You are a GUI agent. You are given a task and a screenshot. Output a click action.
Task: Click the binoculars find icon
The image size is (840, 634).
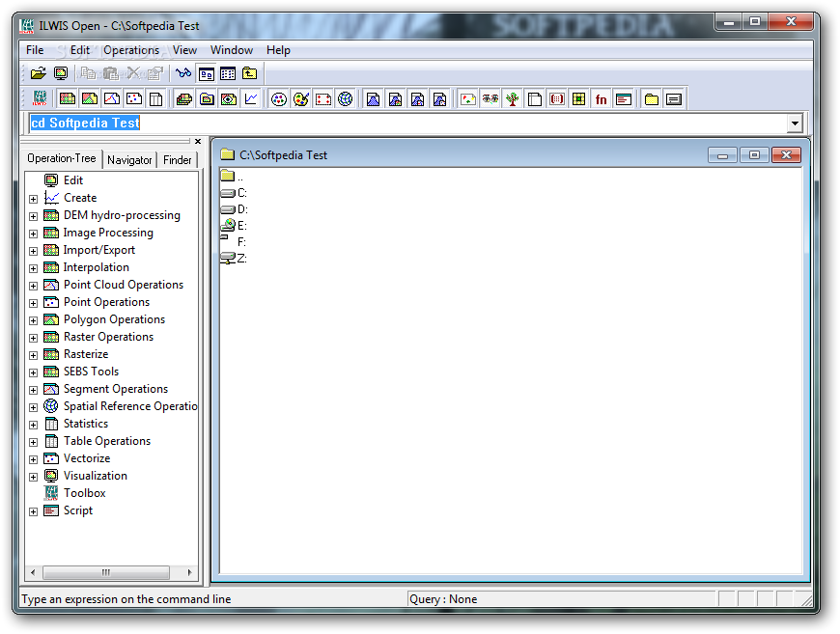point(183,73)
